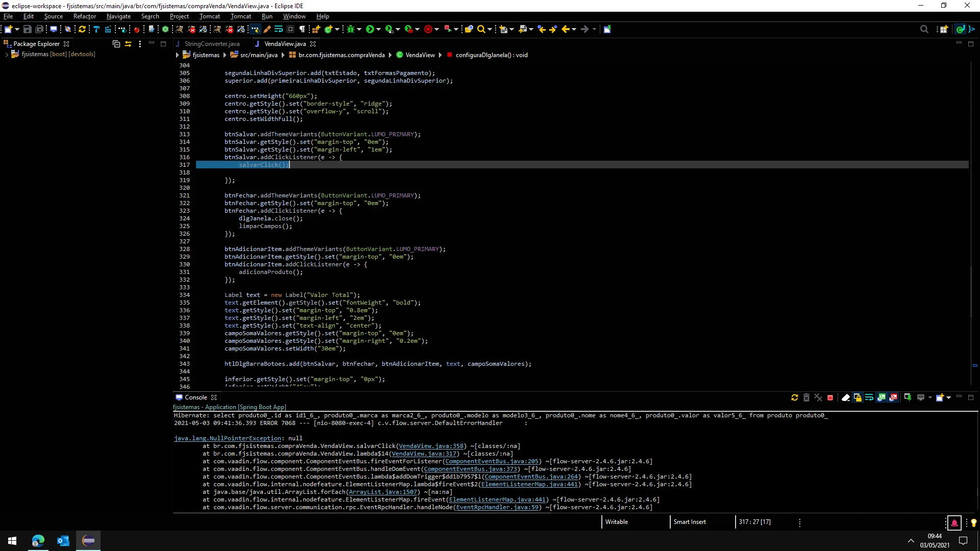This screenshot has width=980, height=551.
Task: Toggle Link with Editor in Package Explorer
Action: (128, 44)
